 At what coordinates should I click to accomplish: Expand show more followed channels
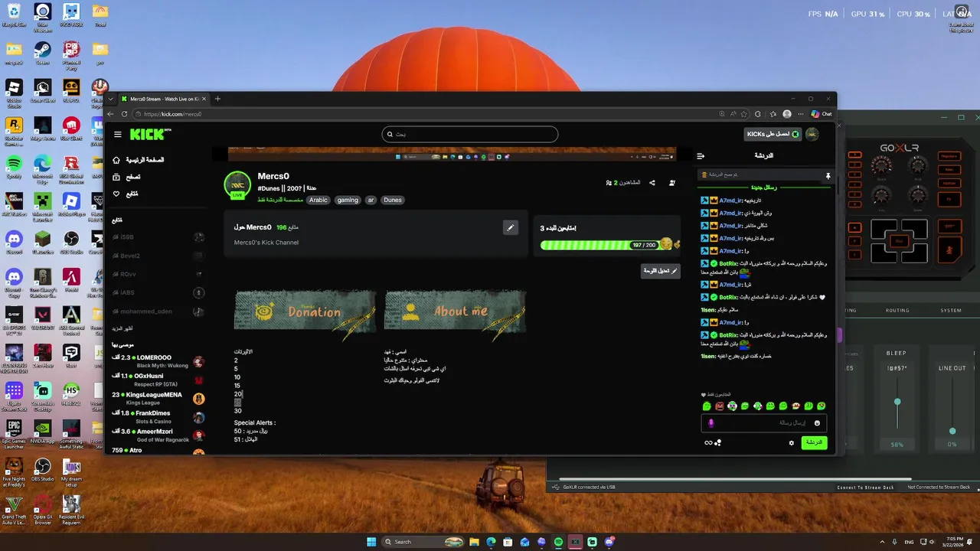pyautogui.click(x=122, y=328)
